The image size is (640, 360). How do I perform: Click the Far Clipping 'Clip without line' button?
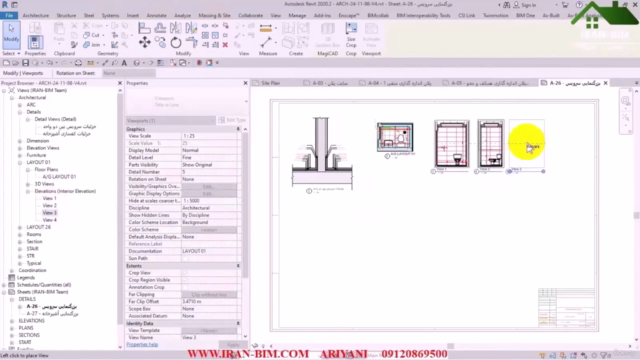[x=209, y=295]
